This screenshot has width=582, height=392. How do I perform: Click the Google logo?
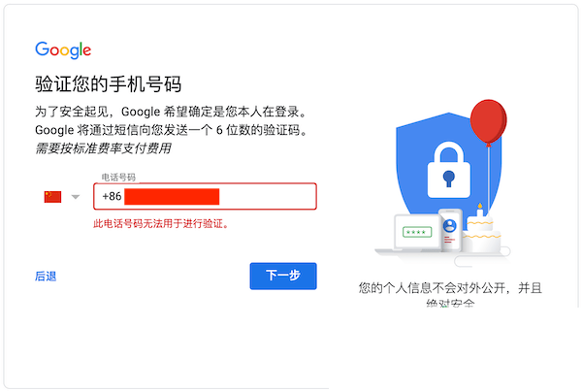63,50
